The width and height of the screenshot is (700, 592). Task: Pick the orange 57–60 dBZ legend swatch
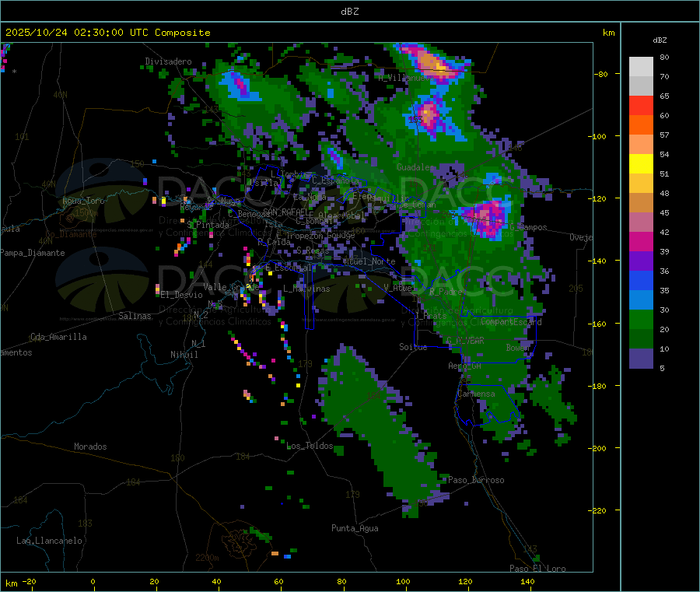point(641,125)
